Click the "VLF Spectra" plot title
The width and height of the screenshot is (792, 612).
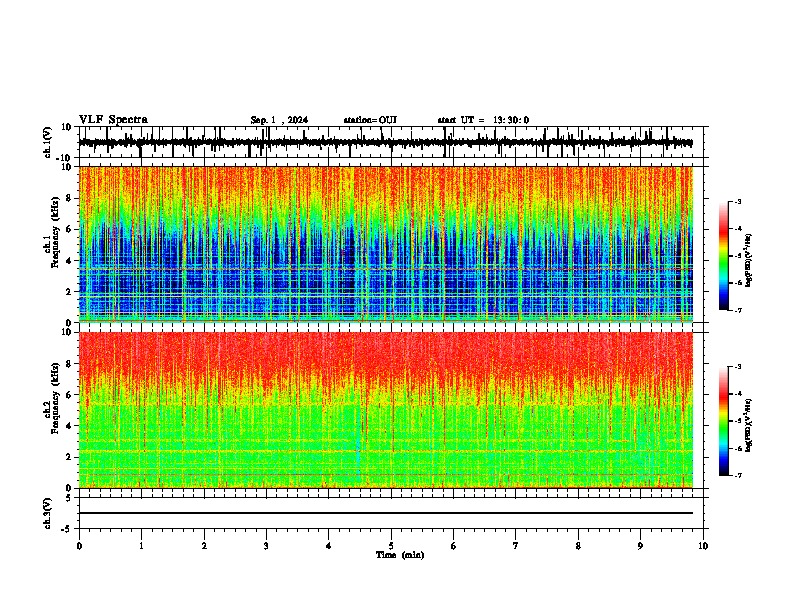click(x=113, y=120)
